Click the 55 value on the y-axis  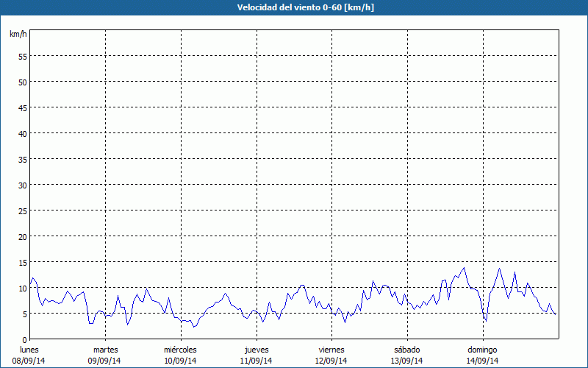(x=22, y=57)
